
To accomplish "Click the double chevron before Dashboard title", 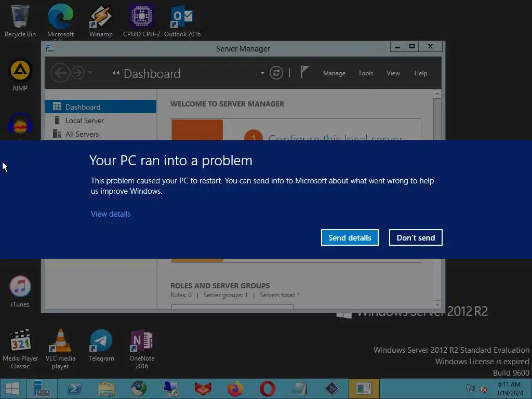I will pyautogui.click(x=116, y=73).
